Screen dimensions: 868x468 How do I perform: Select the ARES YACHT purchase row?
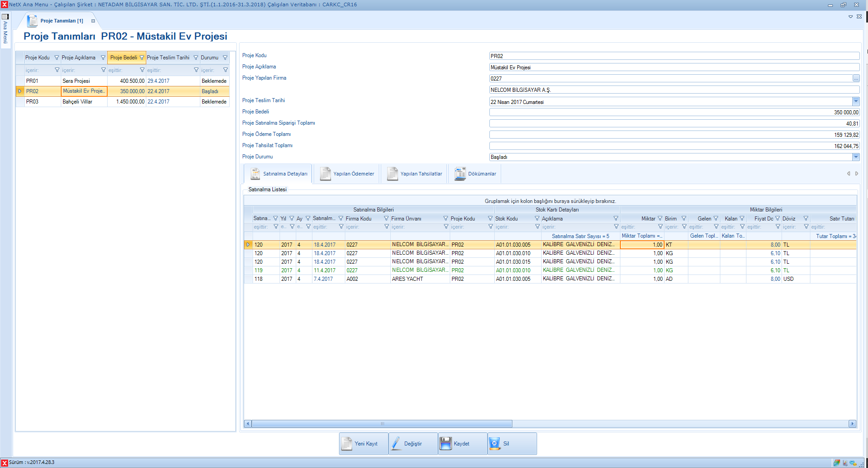point(407,279)
